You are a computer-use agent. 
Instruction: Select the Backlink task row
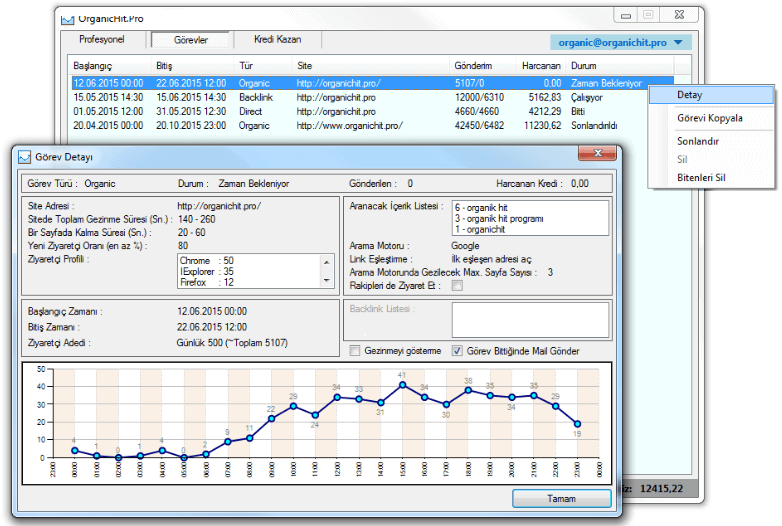point(372,97)
